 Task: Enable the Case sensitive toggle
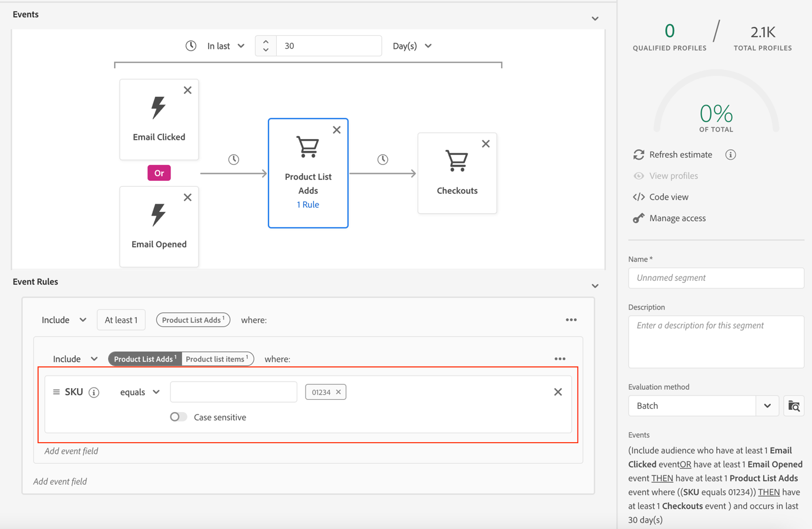coord(177,417)
